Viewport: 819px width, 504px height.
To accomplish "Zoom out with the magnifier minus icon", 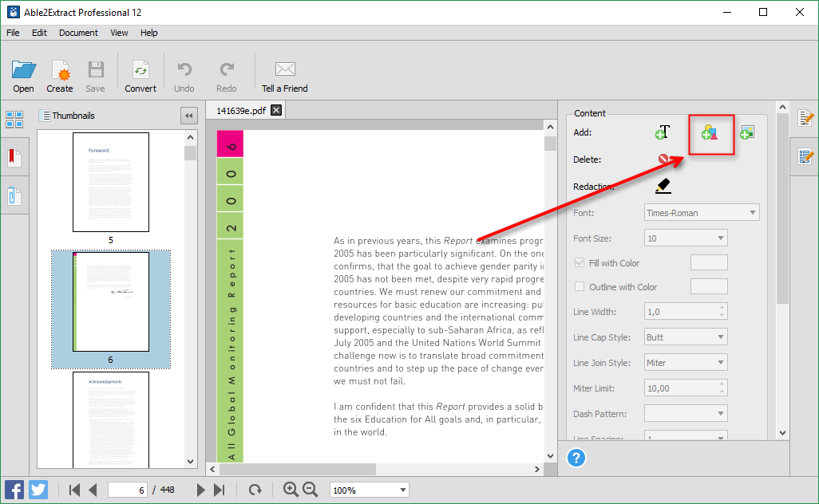I will pyautogui.click(x=311, y=490).
